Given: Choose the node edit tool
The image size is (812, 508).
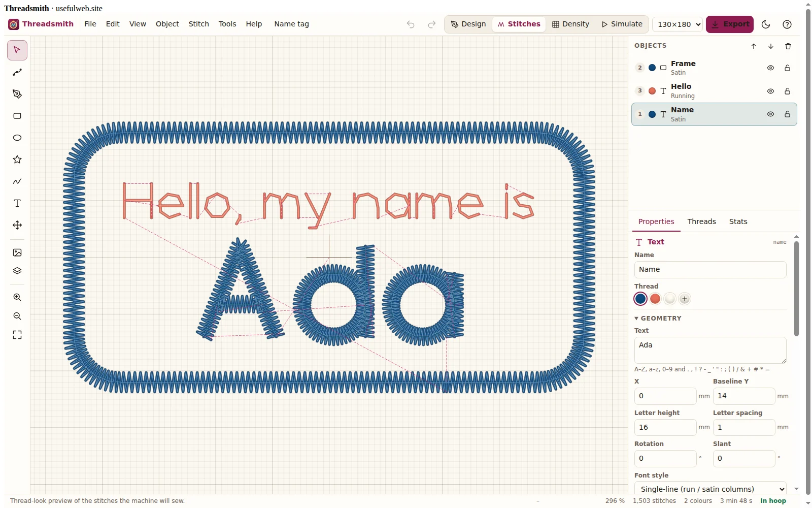Looking at the screenshot, I should click(17, 72).
